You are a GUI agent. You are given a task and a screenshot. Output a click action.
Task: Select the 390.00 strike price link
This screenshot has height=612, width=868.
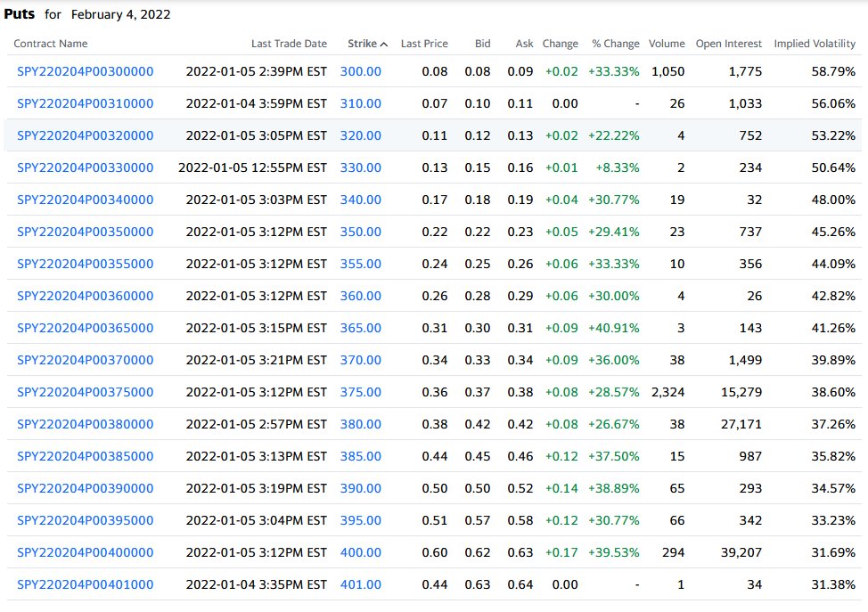[360, 488]
